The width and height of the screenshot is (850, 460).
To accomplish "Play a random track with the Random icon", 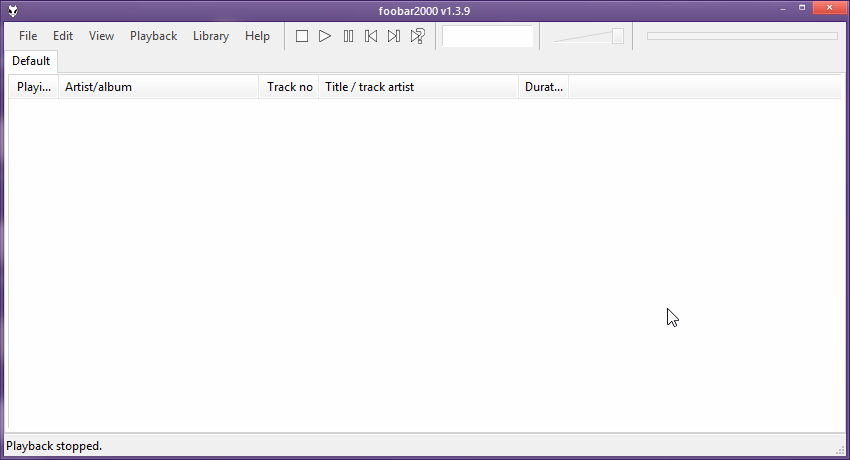I will click(418, 36).
